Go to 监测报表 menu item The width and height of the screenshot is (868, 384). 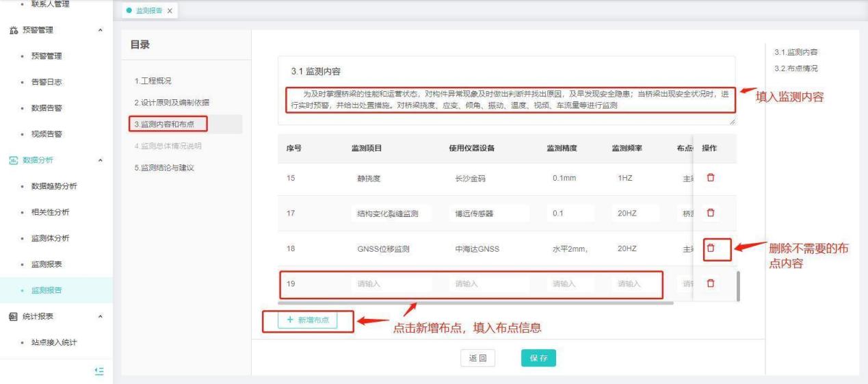[47, 264]
